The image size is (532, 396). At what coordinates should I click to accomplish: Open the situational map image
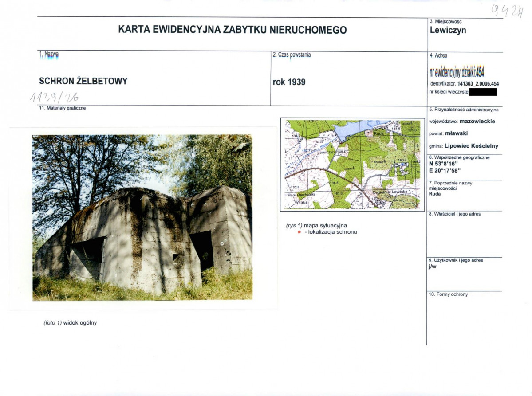click(352, 165)
